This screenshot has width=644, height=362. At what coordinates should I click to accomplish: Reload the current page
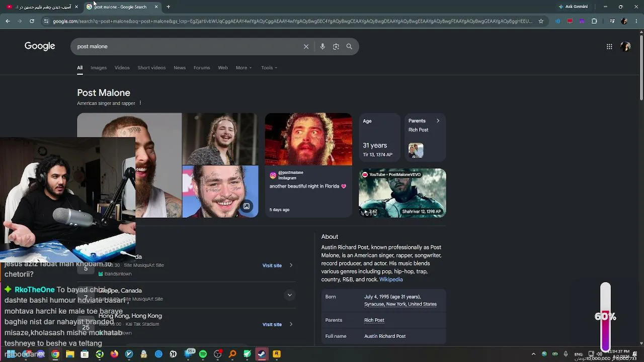click(x=32, y=21)
